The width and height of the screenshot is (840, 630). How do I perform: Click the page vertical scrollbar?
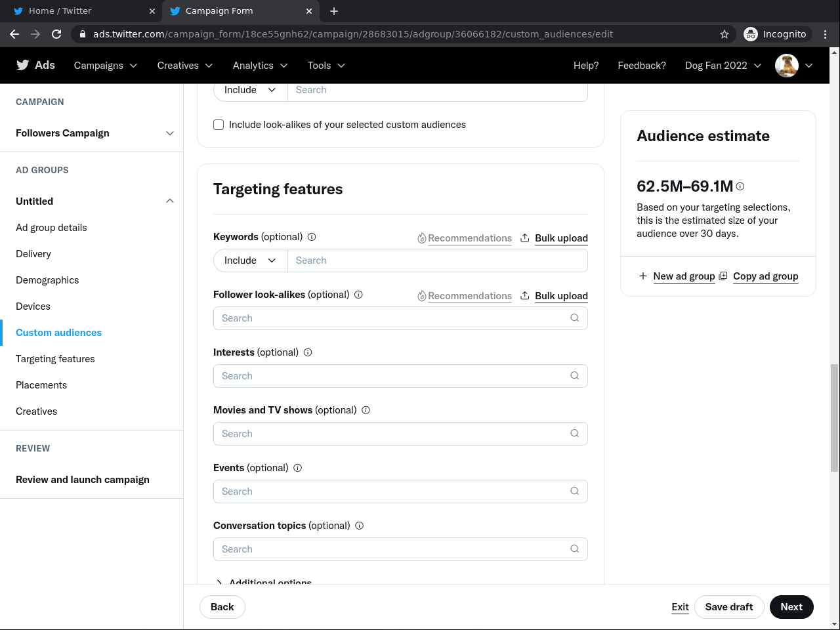(834, 417)
